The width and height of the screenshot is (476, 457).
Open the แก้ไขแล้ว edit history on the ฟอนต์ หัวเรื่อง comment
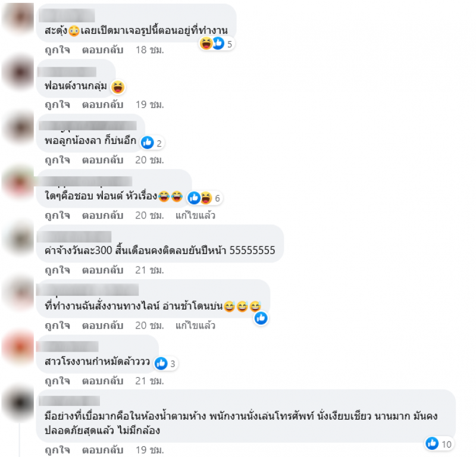(196, 215)
